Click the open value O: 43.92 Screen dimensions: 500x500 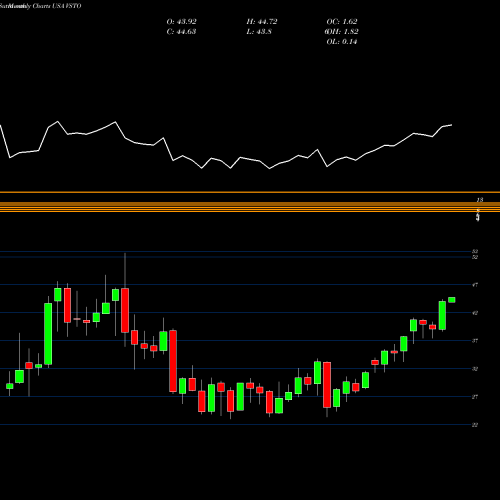coord(182,22)
